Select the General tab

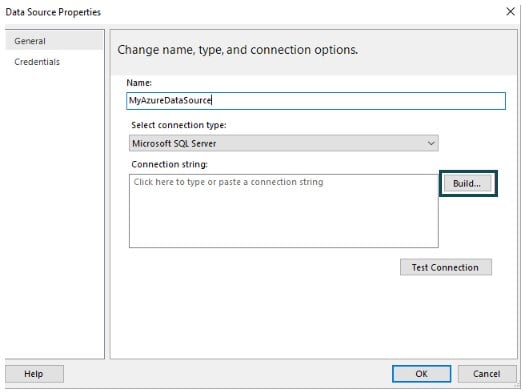point(54,41)
